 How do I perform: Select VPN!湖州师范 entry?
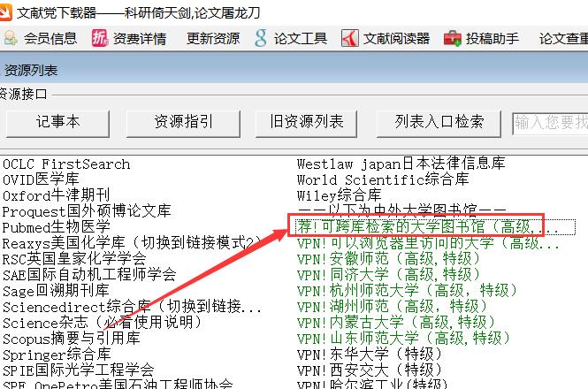point(392,307)
